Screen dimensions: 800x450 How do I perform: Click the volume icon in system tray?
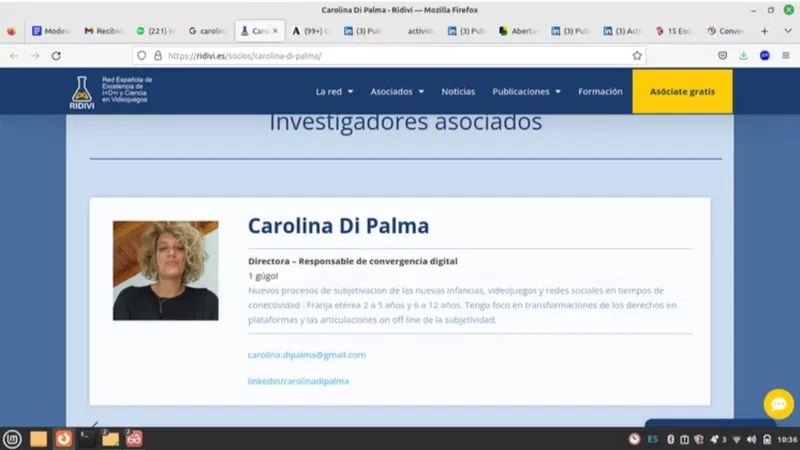[x=750, y=439]
